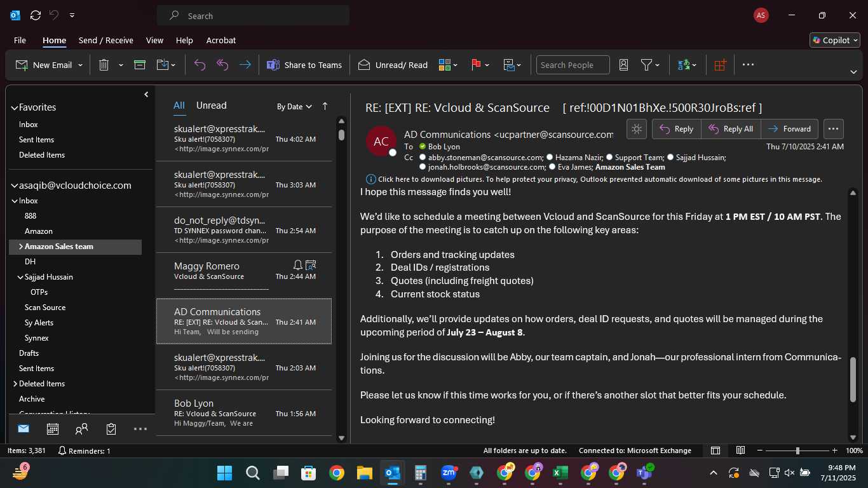
Task: Open the Maggy Romero email in list
Action: click(244, 276)
